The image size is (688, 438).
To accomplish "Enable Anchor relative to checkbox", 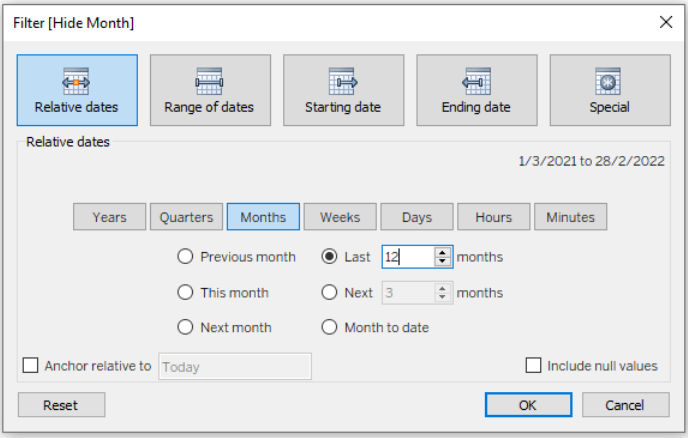I will 30,366.
